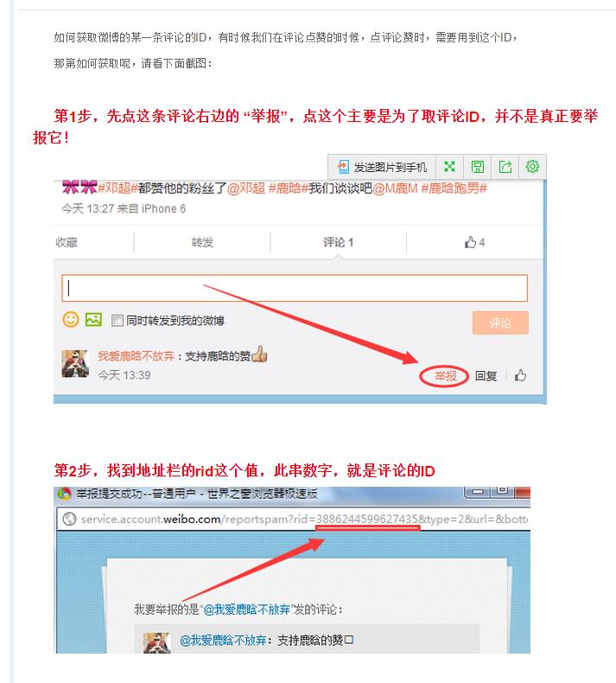
Task: Click the commenter avatar beside 支持鹿晗的赞
Action: pyautogui.click(x=75, y=364)
